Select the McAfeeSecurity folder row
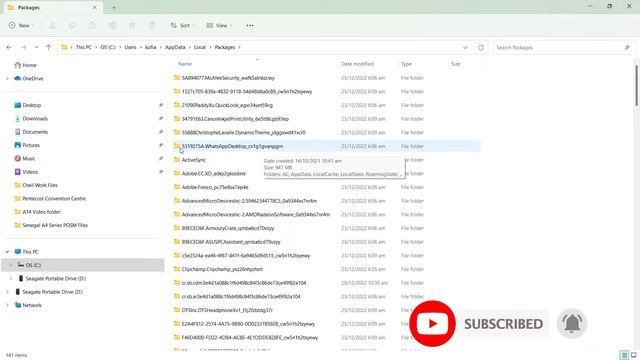This screenshot has height=360, width=640. tap(327, 78)
